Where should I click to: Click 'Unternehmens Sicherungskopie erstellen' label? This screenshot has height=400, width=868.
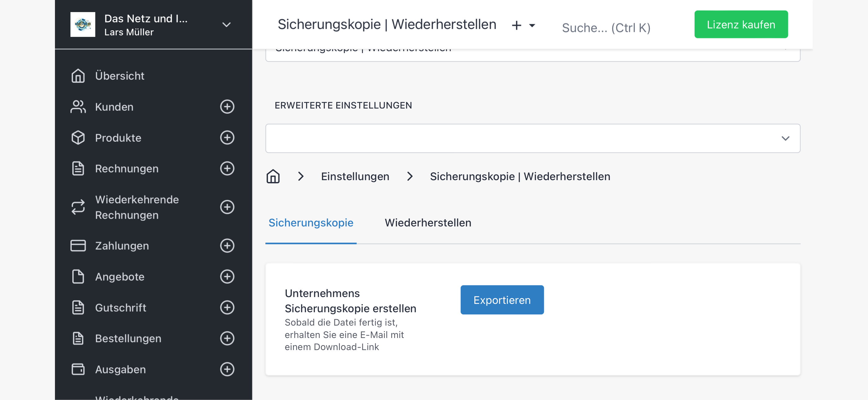[350, 301]
